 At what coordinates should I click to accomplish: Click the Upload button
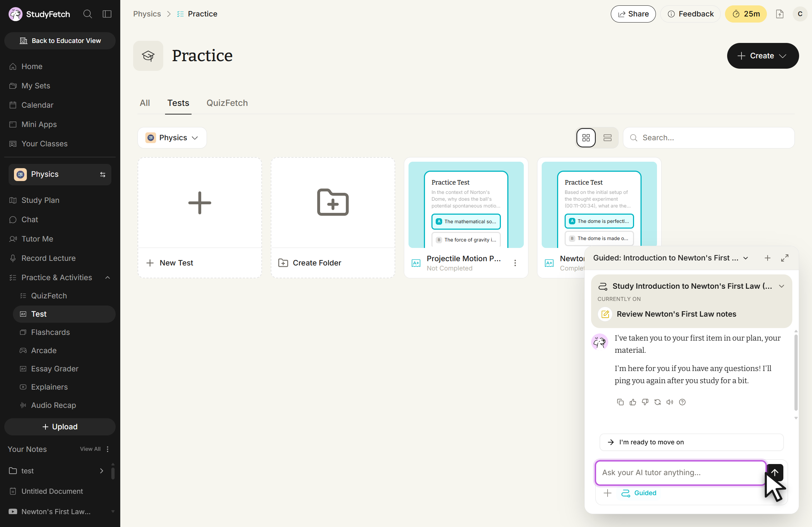click(x=60, y=427)
